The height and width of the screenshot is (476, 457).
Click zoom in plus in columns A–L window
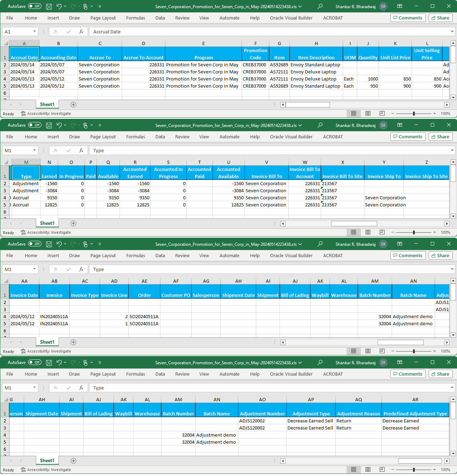[x=435, y=114]
